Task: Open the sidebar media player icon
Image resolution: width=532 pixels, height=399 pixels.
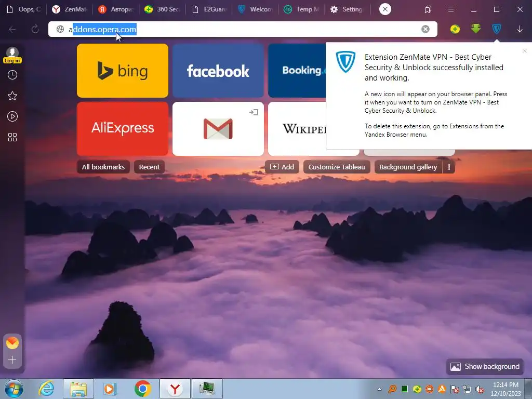Action: 12,116
